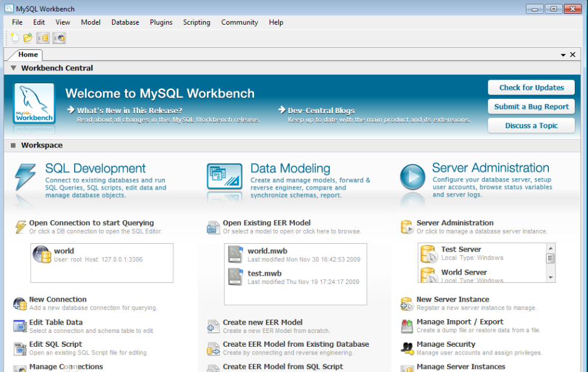
Task: Click the New Connection link text
Action: (x=58, y=300)
